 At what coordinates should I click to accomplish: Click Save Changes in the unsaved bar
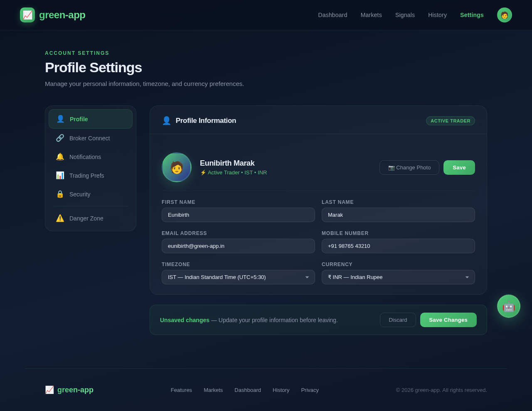click(x=448, y=320)
